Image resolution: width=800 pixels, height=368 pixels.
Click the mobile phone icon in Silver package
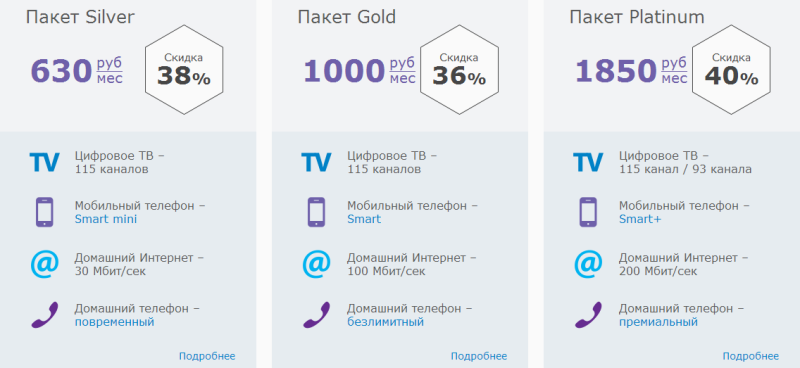pyautogui.click(x=44, y=212)
